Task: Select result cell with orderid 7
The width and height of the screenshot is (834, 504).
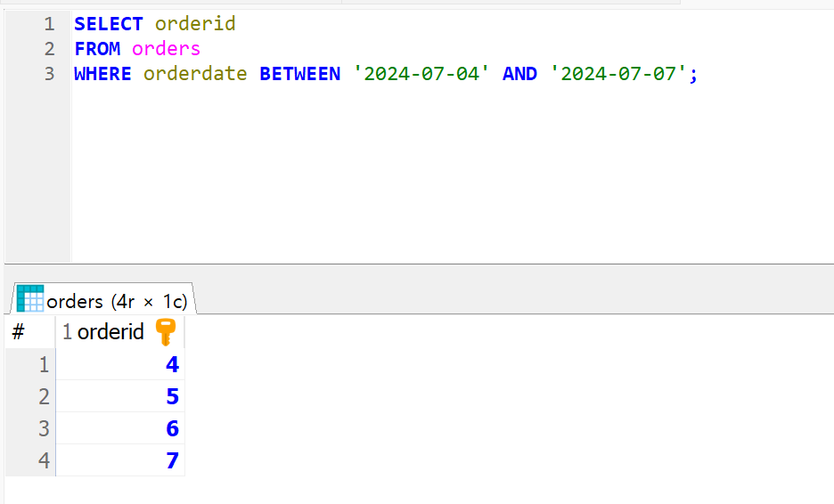Action: click(120, 460)
